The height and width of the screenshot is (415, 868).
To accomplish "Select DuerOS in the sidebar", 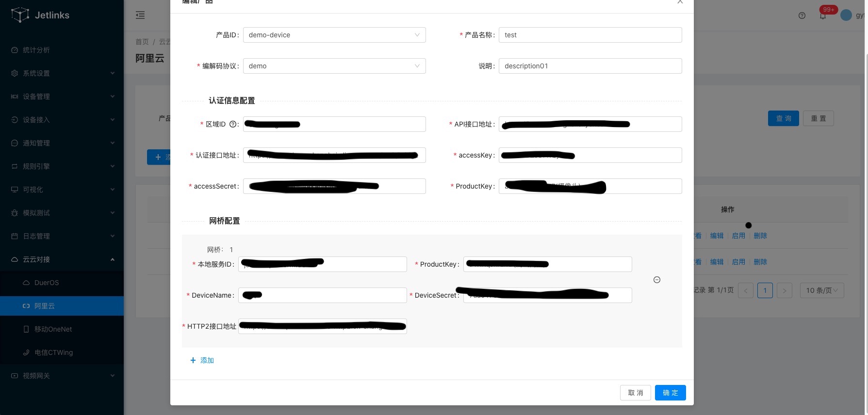I will (x=47, y=283).
